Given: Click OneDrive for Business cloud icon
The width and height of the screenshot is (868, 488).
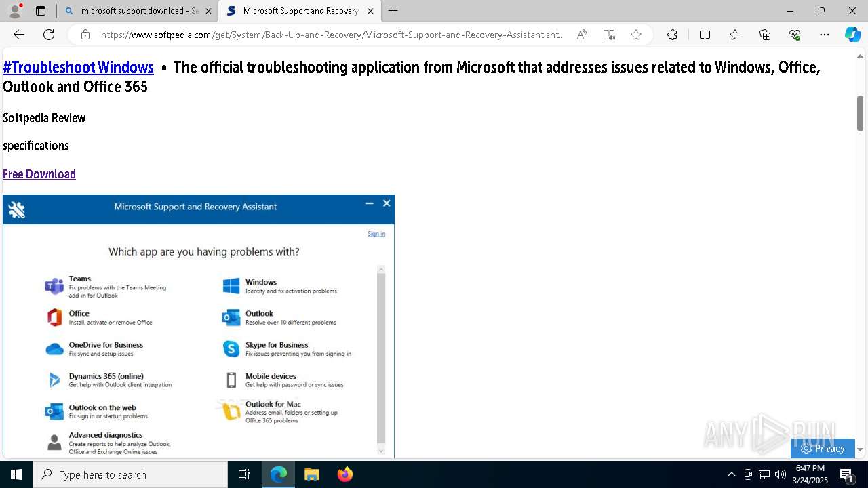Looking at the screenshot, I should (x=54, y=349).
